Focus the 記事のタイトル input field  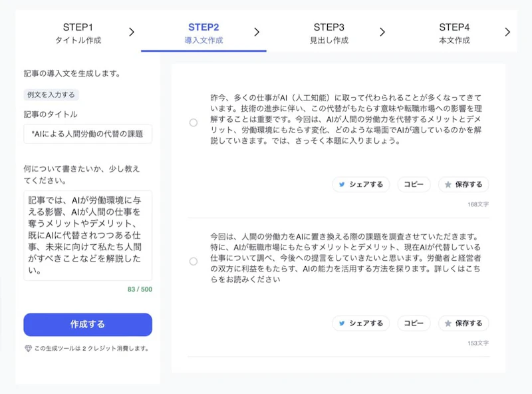coord(88,134)
